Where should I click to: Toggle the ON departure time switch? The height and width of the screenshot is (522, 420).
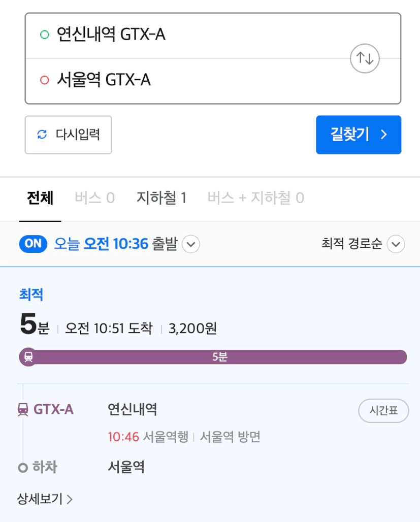coord(33,244)
